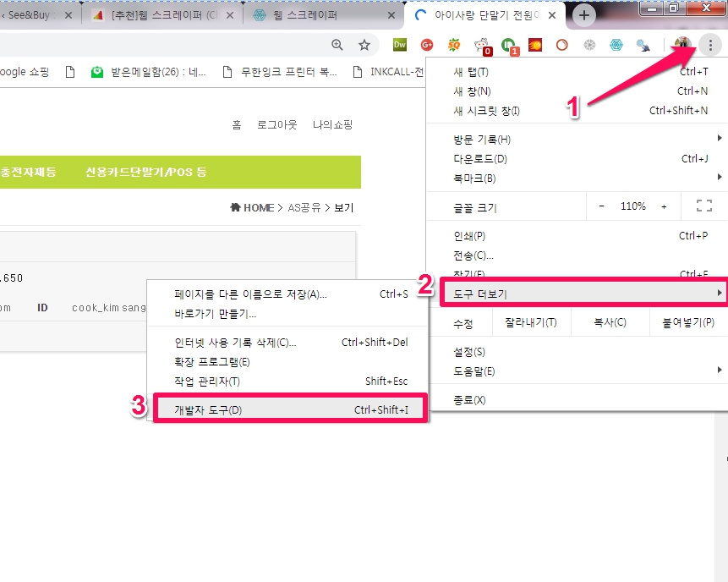Choose 새 시크릿 창 in the menu
The image size is (728, 582).
[487, 110]
